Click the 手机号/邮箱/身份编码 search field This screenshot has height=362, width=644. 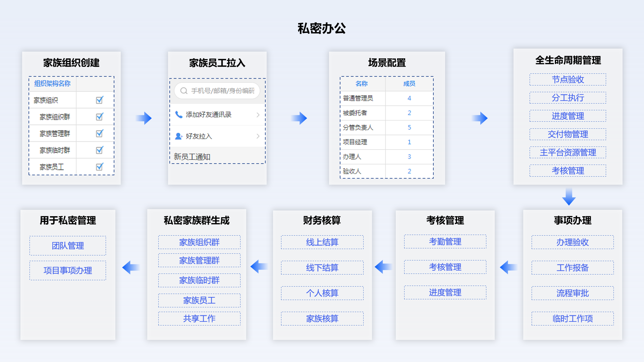point(223,91)
